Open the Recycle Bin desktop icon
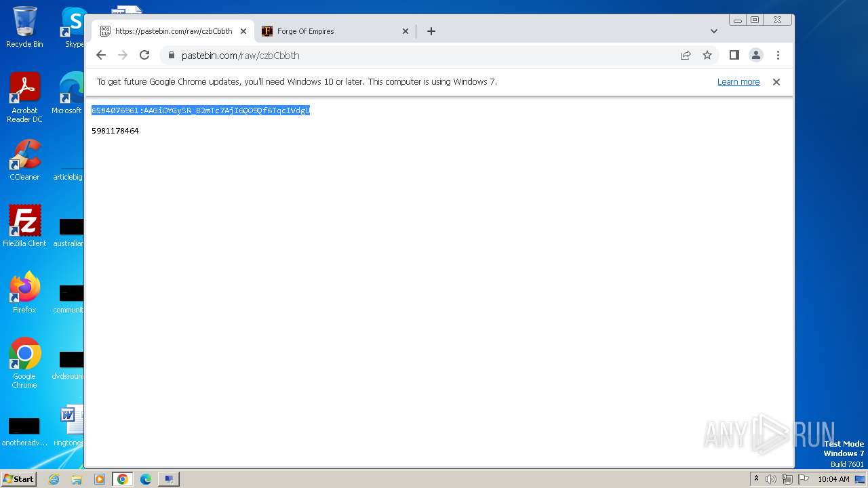Viewport: 868px width, 488px height. (24, 27)
